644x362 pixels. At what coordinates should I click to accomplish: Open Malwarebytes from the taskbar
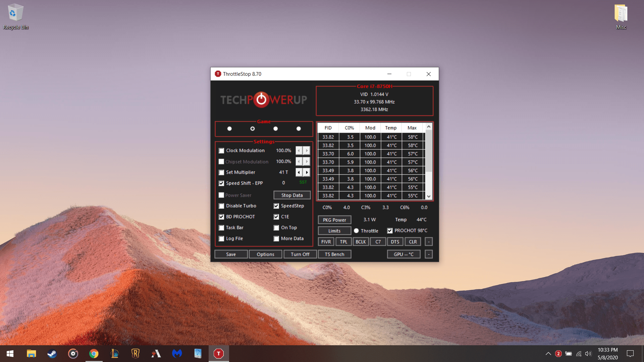[x=177, y=354]
